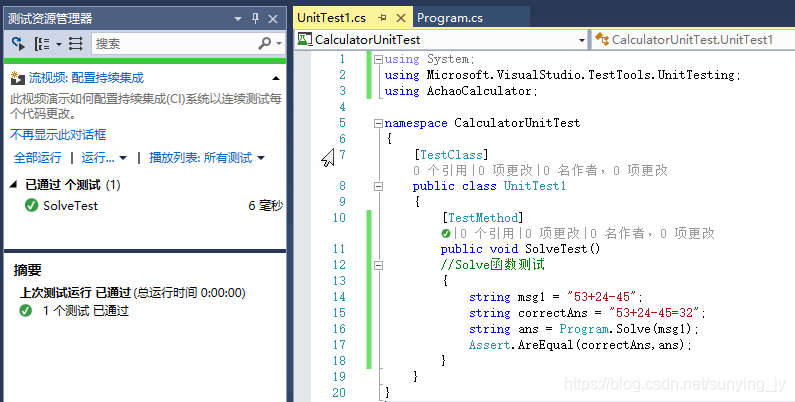Viewport: 795px width, 402px height.
Task: Click the green pass icon beside SolveTest
Action: point(31,205)
